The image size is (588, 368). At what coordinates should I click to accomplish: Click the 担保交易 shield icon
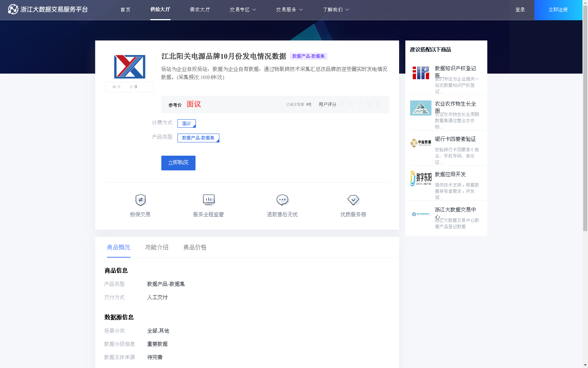click(x=140, y=200)
